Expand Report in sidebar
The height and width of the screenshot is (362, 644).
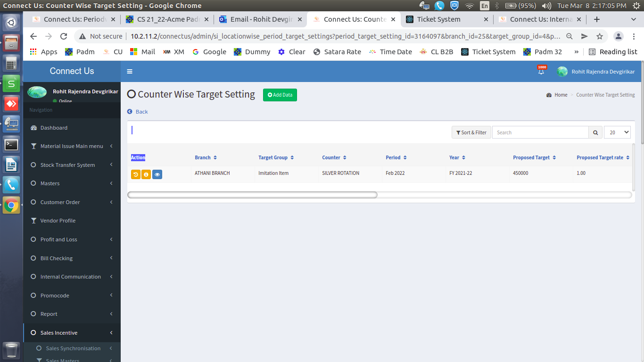tap(72, 314)
